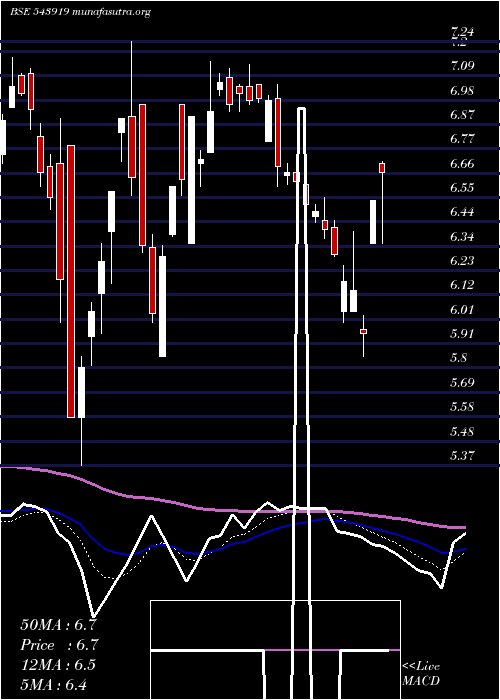Click the long red candle dropping to 5.58
Screen dimensions: 500x700
(x=71, y=281)
